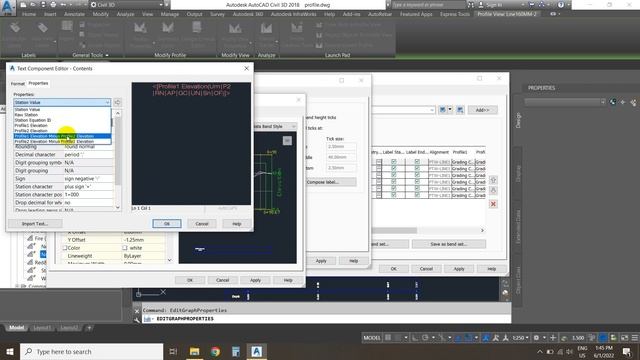Delete selected band with red X icon
This screenshot has height=360, width=640.
point(493,204)
